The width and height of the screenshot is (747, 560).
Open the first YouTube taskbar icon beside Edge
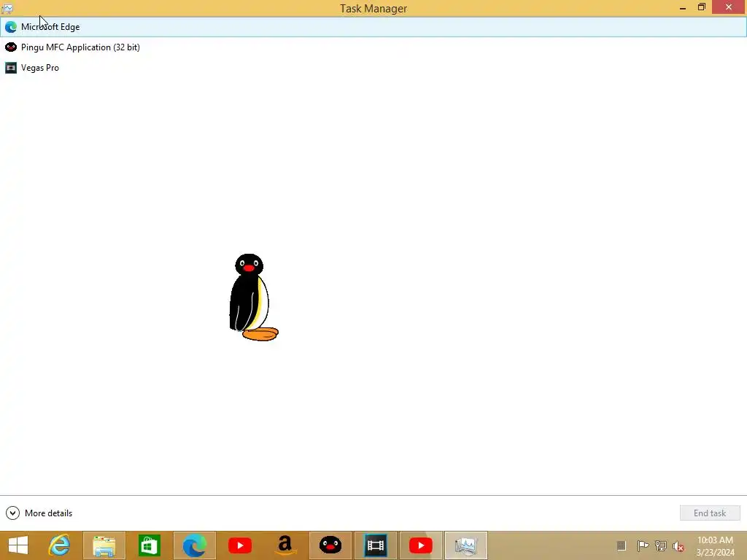click(239, 545)
